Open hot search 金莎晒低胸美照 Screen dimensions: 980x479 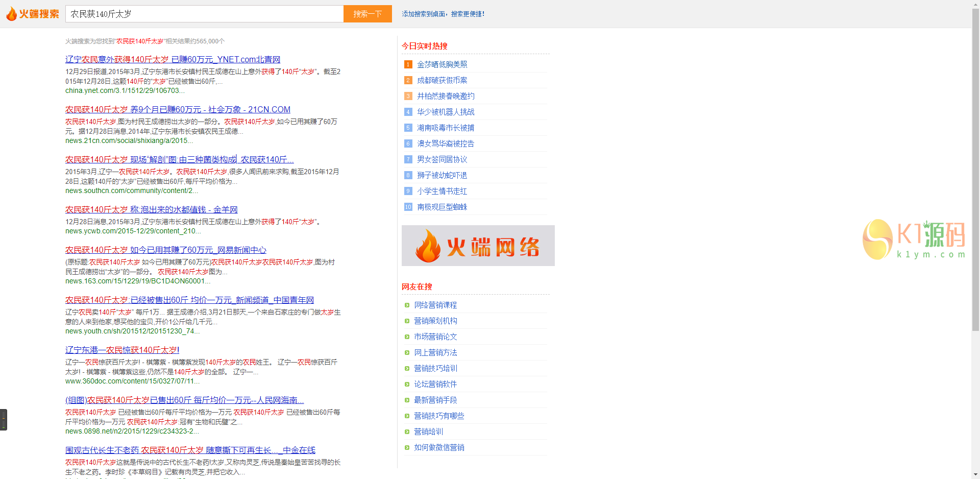click(442, 64)
